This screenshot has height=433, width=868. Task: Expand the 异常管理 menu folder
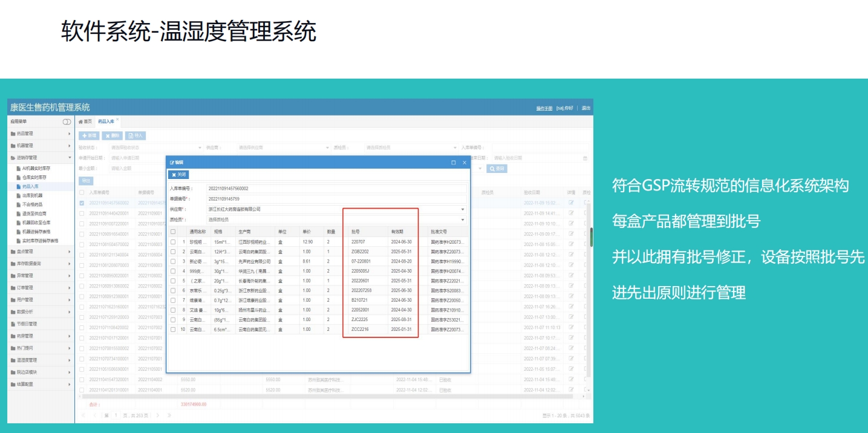(x=41, y=276)
